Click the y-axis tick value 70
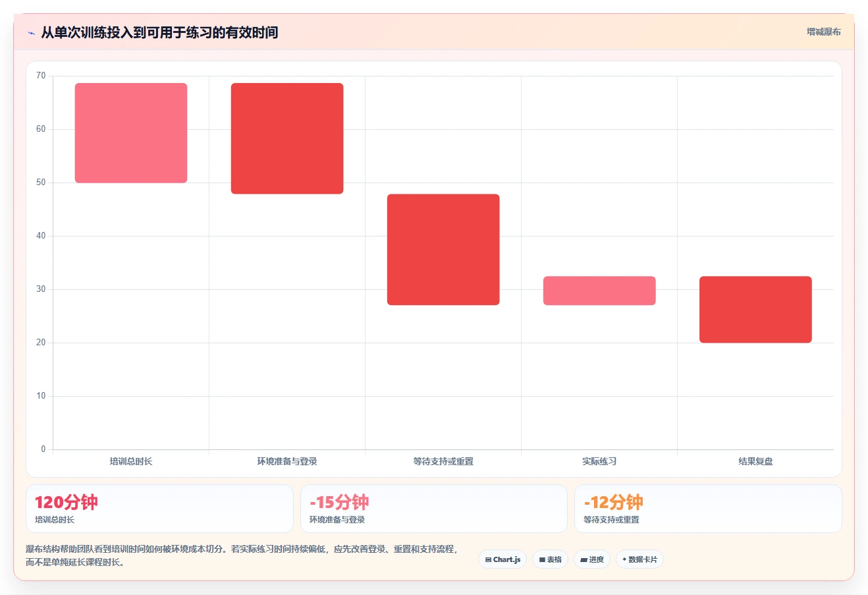Image resolution: width=868 pixels, height=595 pixels. [x=41, y=76]
